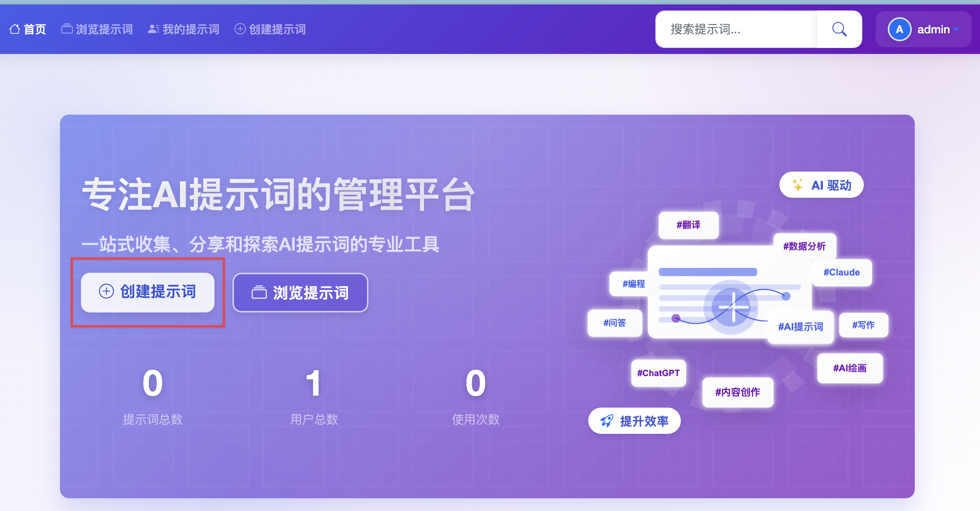The height and width of the screenshot is (511, 980).
Task: Click the home icon in navbar
Action: click(x=15, y=29)
